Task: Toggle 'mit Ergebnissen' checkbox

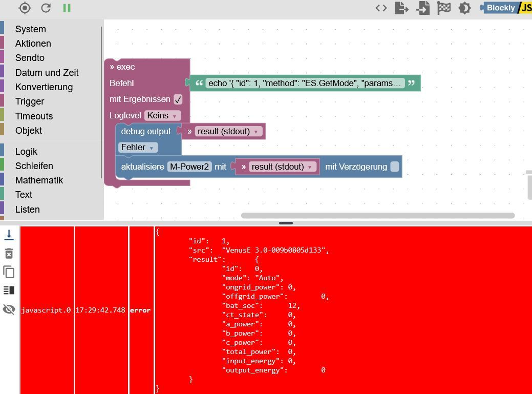Action: pyautogui.click(x=178, y=99)
